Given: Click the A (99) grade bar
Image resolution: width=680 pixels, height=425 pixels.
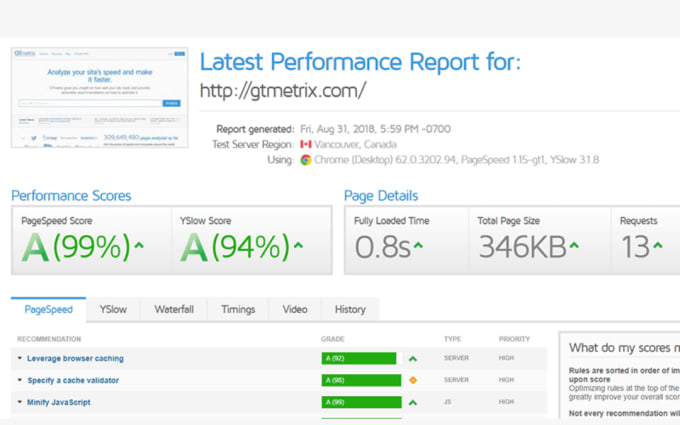Looking at the screenshot, I should 362,402.
